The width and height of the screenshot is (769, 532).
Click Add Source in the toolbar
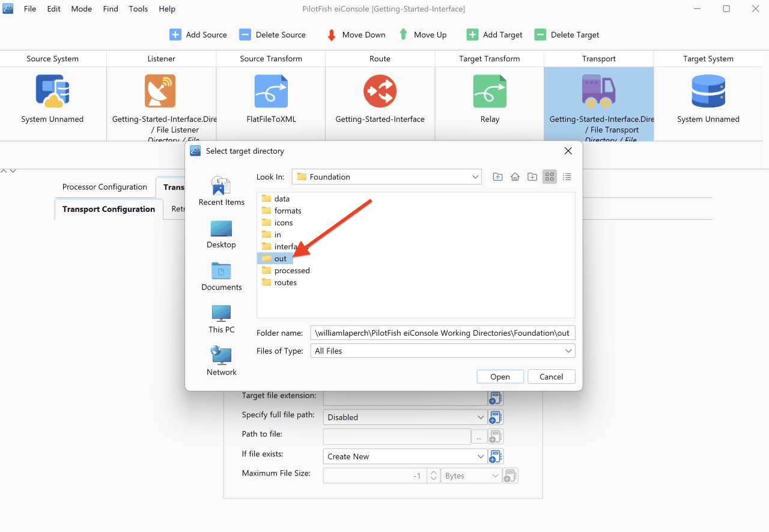coord(198,35)
